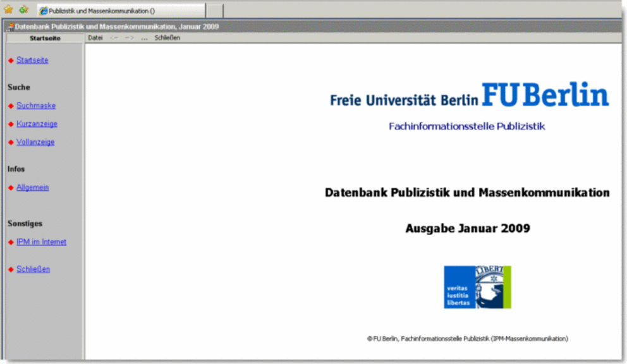Open the Allgemein info link
Screen dimensions: 627x364
(x=32, y=187)
